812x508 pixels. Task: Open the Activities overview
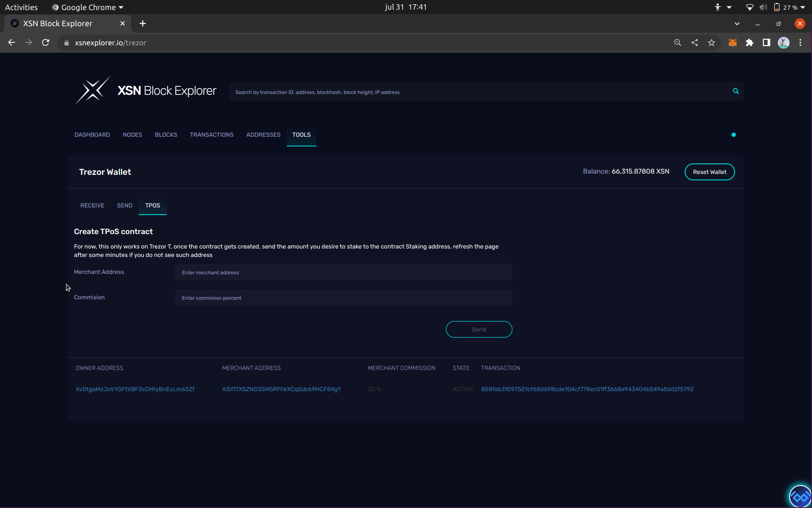coord(21,7)
